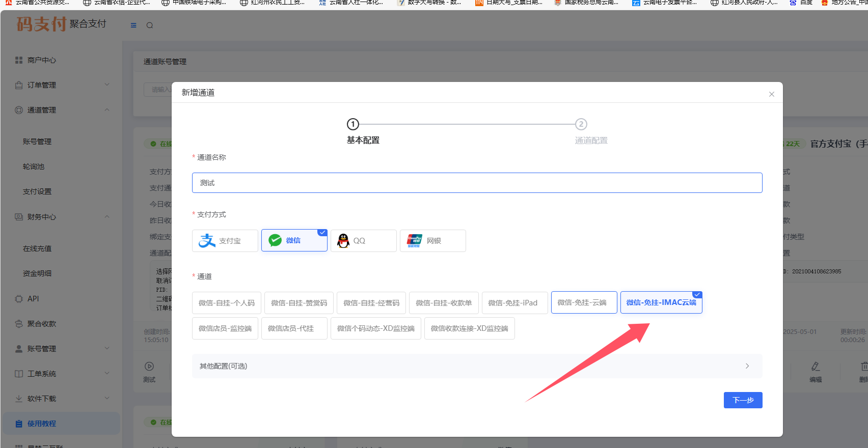Choose channel 微信-免挂-iPad

tap(515, 303)
